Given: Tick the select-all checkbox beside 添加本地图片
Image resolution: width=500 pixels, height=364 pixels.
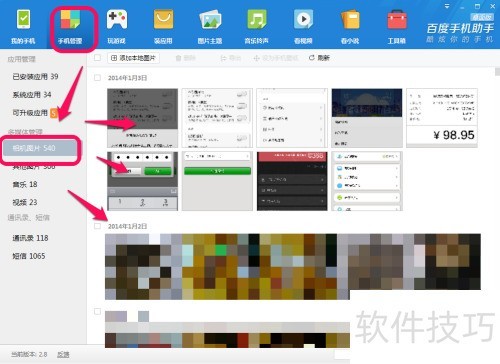Looking at the screenshot, I should point(97,58).
